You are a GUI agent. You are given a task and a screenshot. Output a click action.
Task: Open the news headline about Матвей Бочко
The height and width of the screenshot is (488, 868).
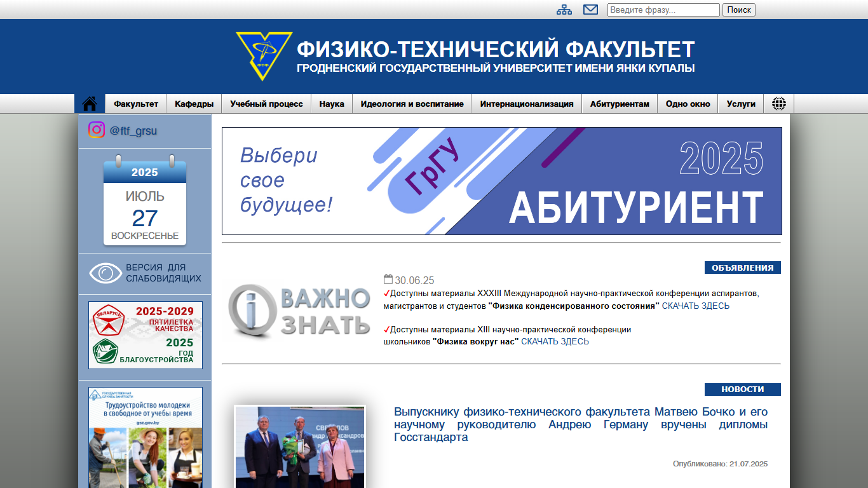(x=581, y=424)
